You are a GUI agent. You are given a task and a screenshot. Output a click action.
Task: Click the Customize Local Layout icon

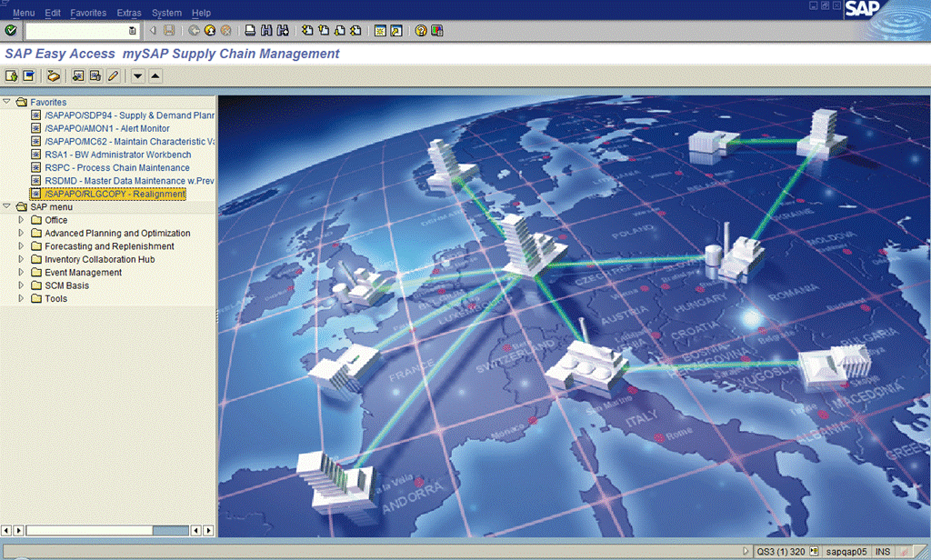tap(437, 30)
